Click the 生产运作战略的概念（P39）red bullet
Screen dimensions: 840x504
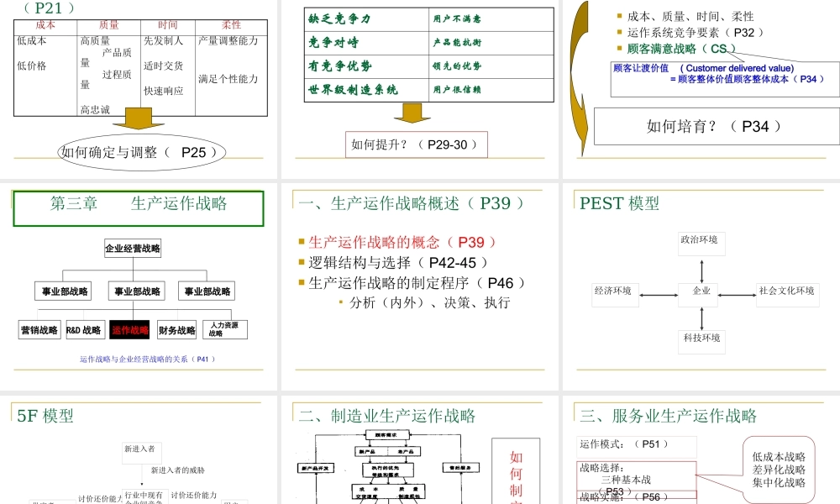(402, 242)
